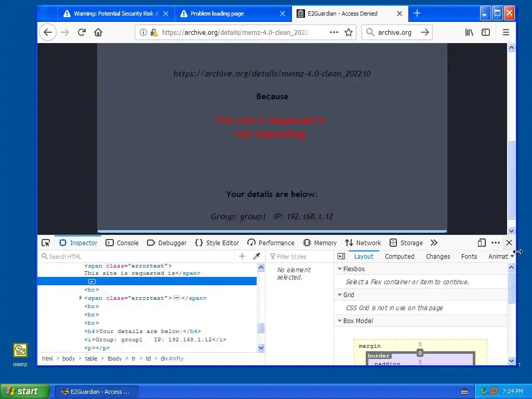Create a new node with the plus icon
This screenshot has height=399, width=532.
pos(242,257)
